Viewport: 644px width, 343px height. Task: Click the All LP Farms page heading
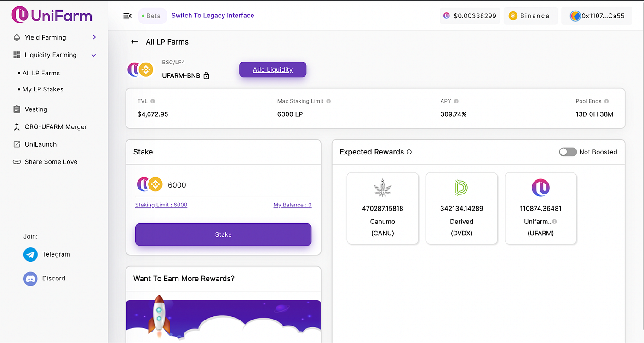pos(167,42)
